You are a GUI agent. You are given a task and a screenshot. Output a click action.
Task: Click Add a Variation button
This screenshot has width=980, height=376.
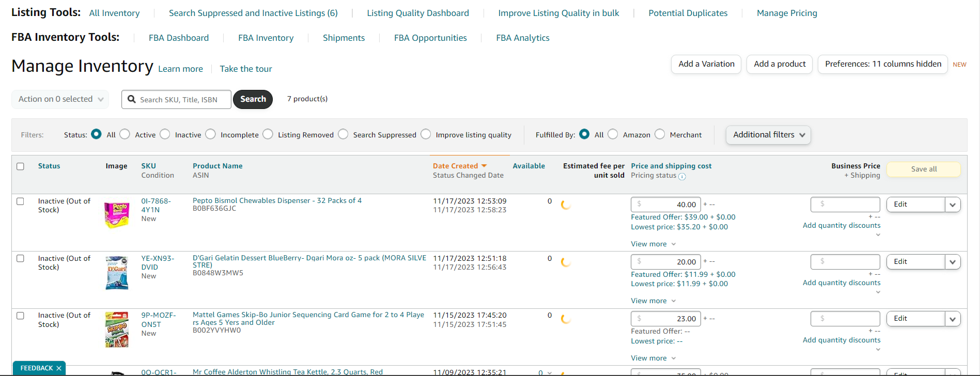click(x=706, y=64)
